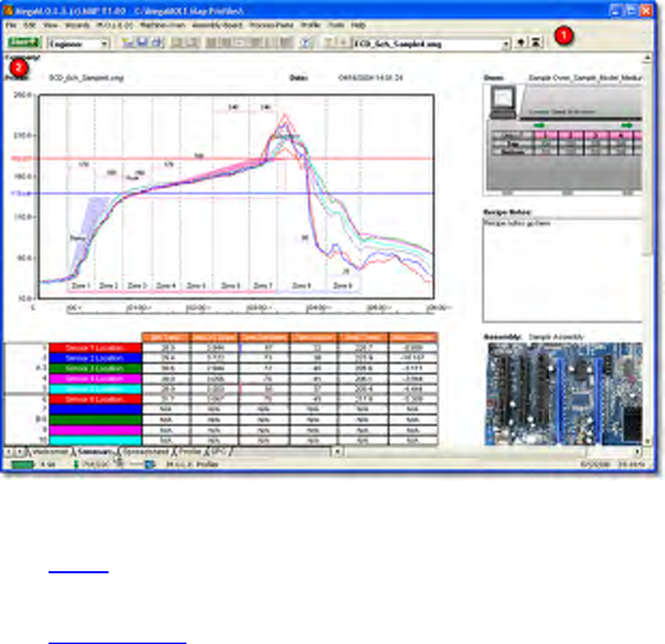Click the Zone 3 label on graph
665x644 pixels.
137,286
